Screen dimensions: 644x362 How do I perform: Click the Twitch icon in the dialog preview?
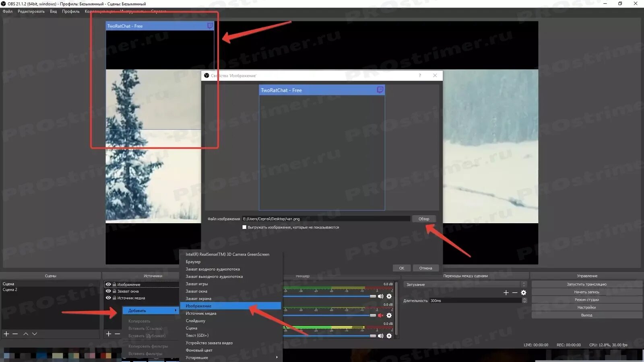[x=380, y=90]
